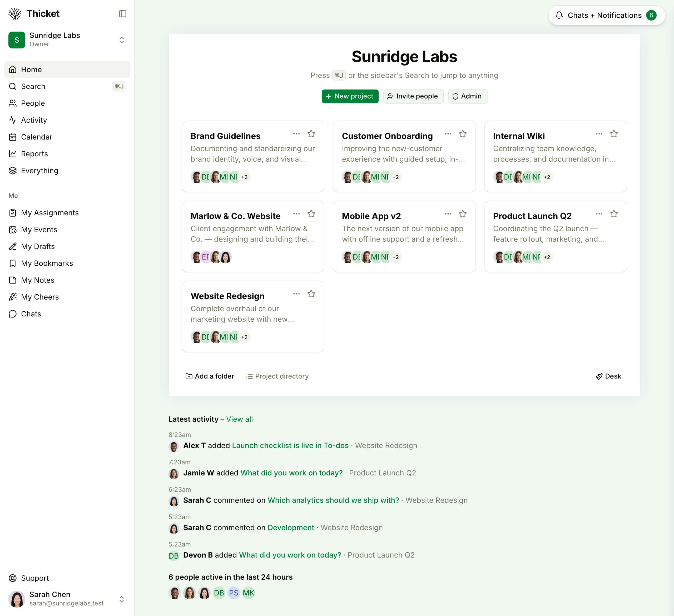Open the Reports page

[67, 154]
